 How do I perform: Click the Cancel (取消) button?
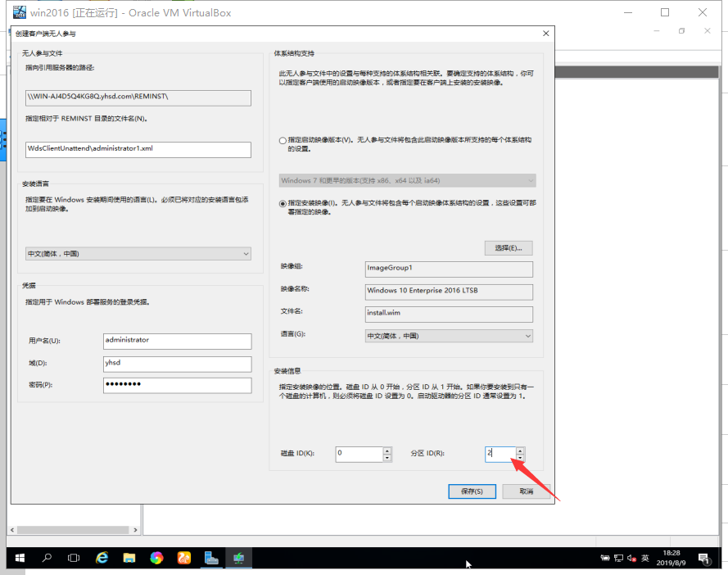pos(526,491)
